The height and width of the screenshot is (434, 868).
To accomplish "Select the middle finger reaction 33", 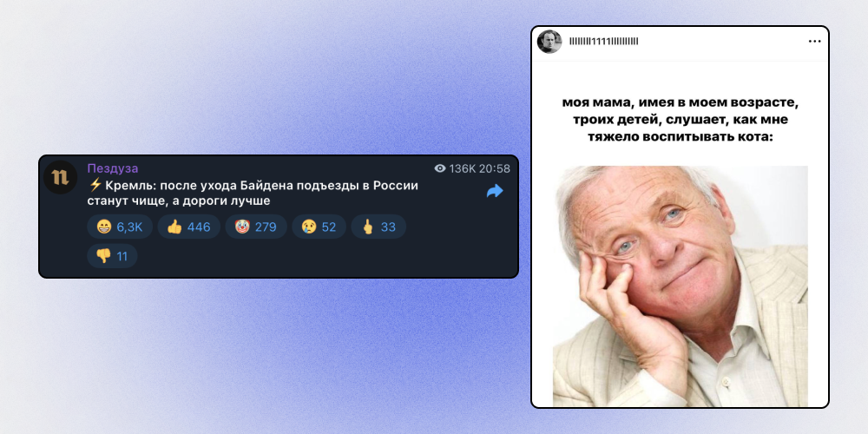I will pos(378,227).
